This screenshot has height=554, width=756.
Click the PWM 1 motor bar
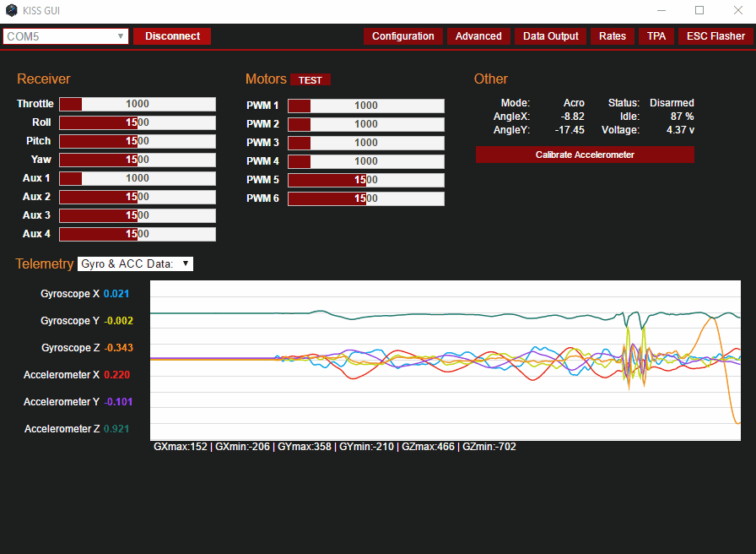pyautogui.click(x=366, y=106)
